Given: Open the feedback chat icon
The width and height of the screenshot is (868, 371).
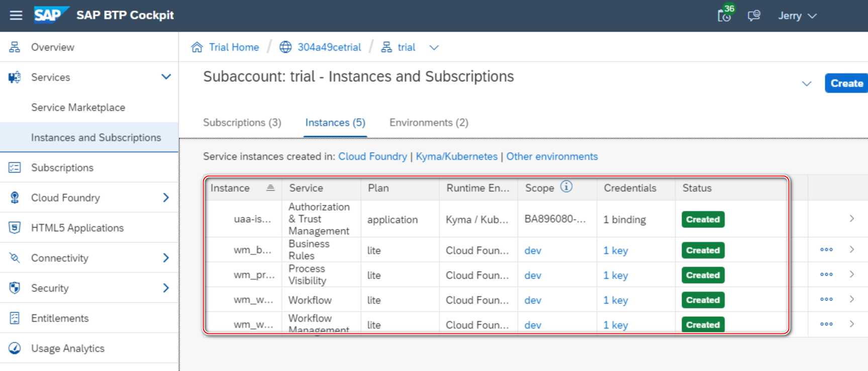Looking at the screenshot, I should point(753,16).
